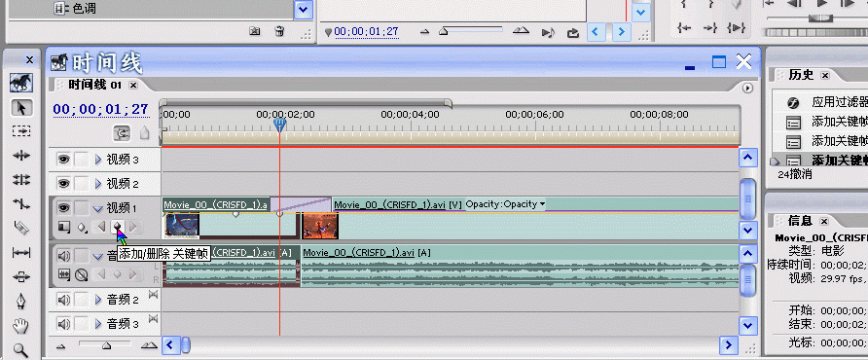Open show keyframes menu on 视频 1

click(x=83, y=227)
